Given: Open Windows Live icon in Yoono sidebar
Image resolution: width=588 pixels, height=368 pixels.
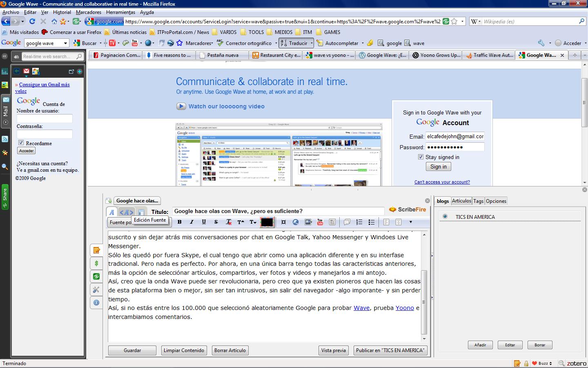Looking at the screenshot, I should coord(36,72).
